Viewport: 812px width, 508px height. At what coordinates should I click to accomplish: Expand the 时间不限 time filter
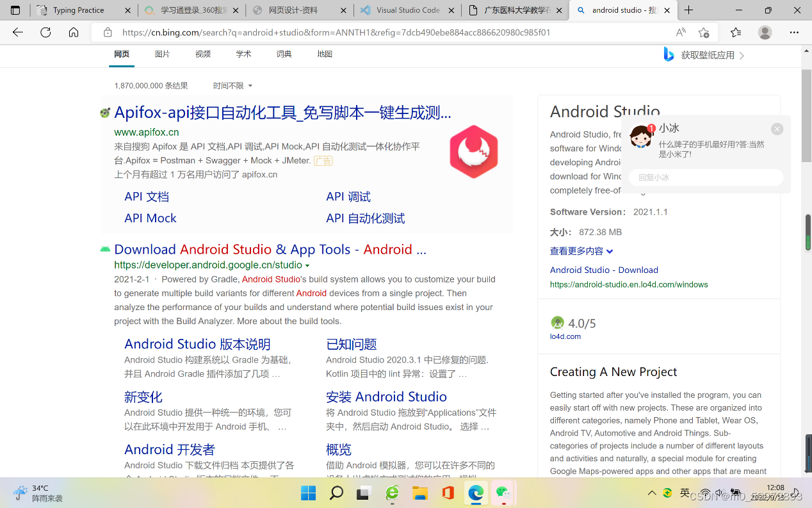[232, 86]
